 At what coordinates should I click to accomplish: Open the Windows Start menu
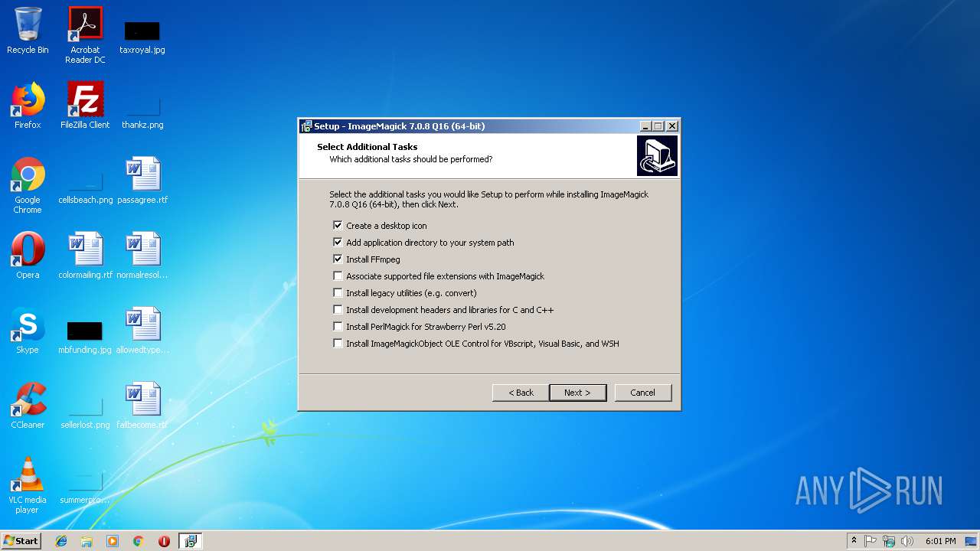(x=21, y=541)
